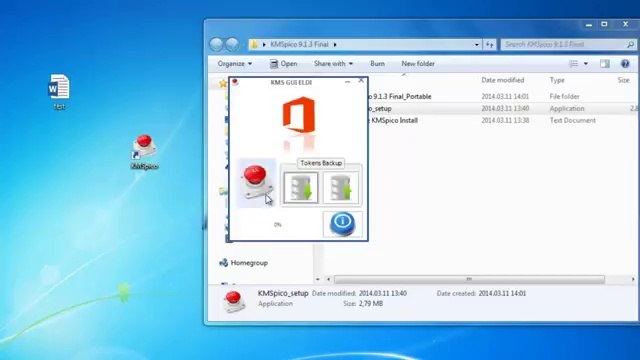The image size is (640, 360).
Task: Select the _setup application file row
Action: point(502,109)
